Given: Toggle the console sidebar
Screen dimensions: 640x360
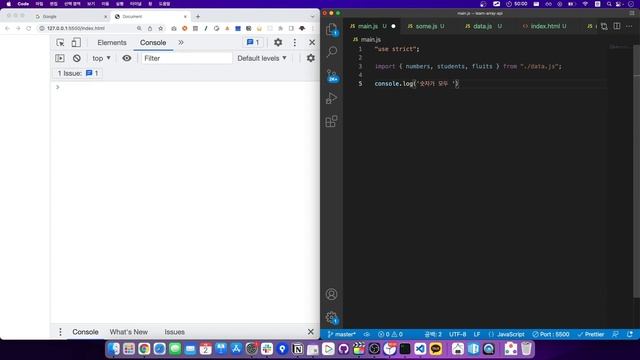Looking at the screenshot, I should pyautogui.click(x=60, y=58).
